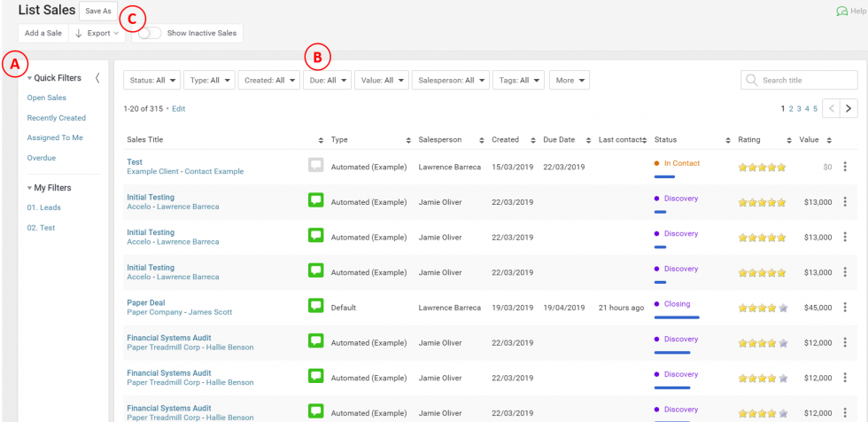The width and height of the screenshot is (868, 422).
Task: Open the Status: All filter dropdown
Action: coord(151,80)
